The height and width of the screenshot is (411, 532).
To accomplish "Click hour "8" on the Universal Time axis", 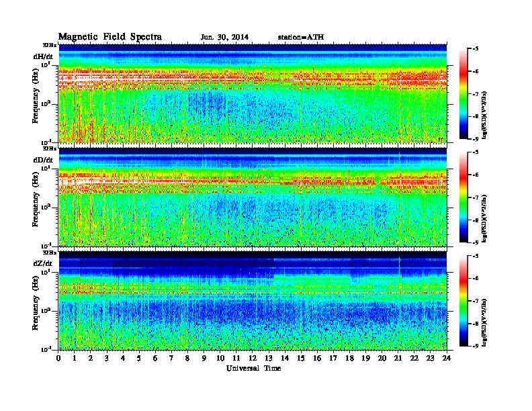I will 187,359.
